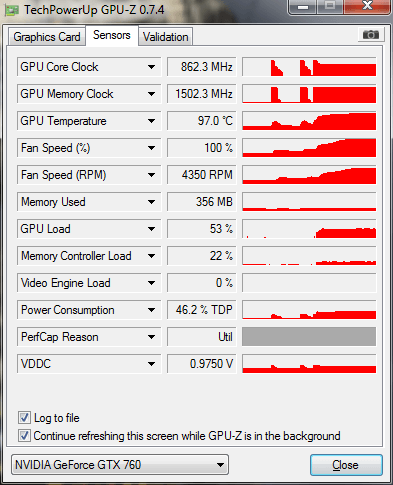Switch to the Graphics Card tab
The width and height of the screenshot is (393, 485).
click(47, 37)
